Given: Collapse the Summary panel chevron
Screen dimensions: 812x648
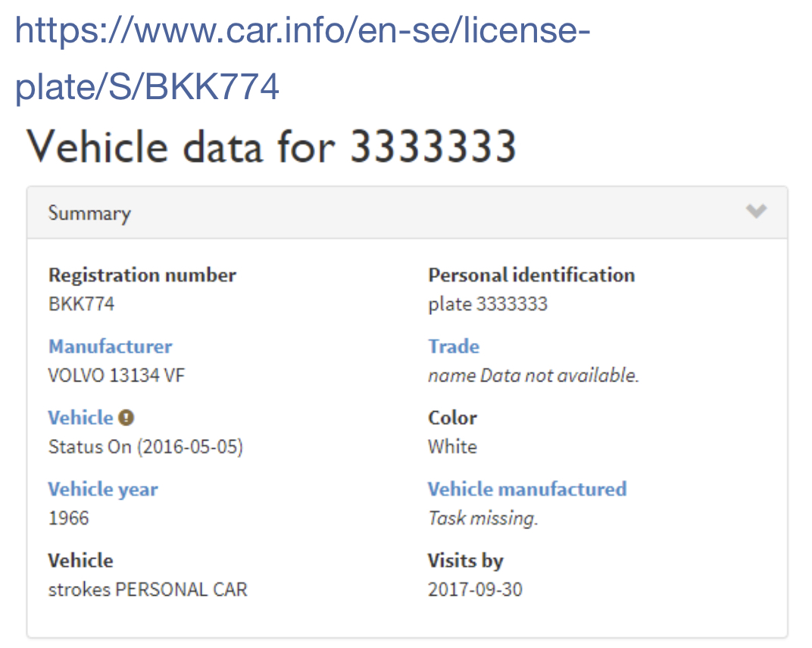Looking at the screenshot, I should (x=756, y=211).
